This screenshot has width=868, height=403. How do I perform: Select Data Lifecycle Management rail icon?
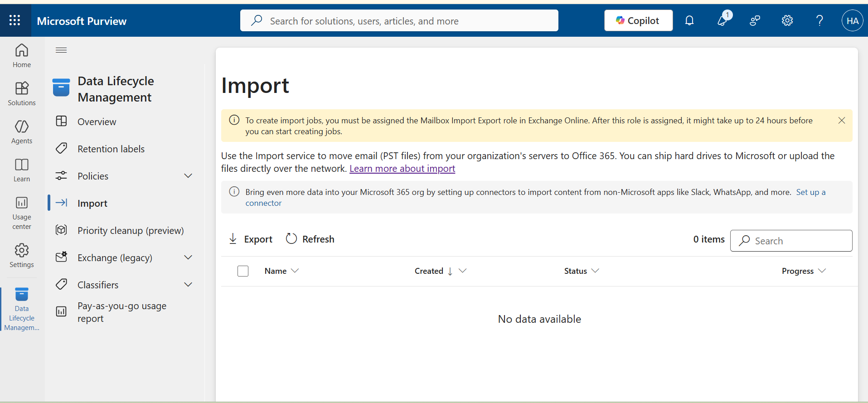coord(22,309)
